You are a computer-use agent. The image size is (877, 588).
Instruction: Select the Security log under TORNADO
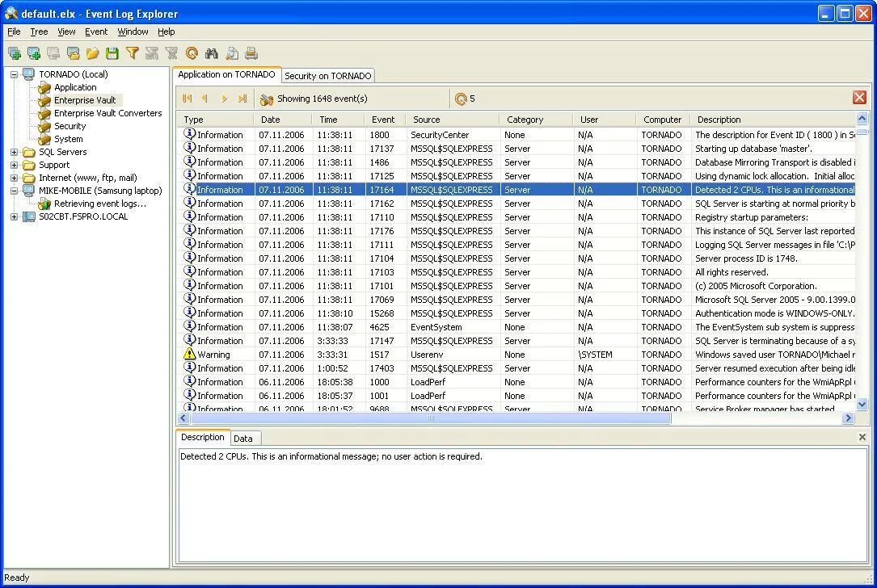pyautogui.click(x=70, y=126)
